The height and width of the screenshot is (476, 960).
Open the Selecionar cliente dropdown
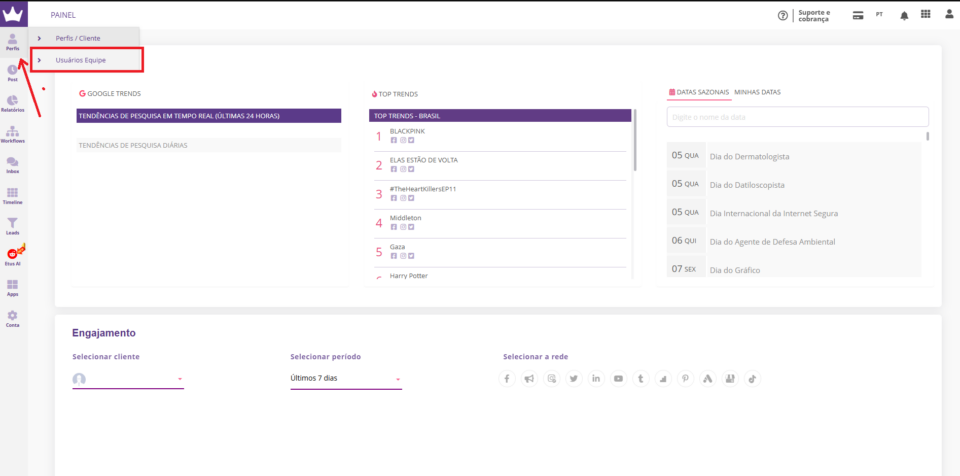(128, 379)
